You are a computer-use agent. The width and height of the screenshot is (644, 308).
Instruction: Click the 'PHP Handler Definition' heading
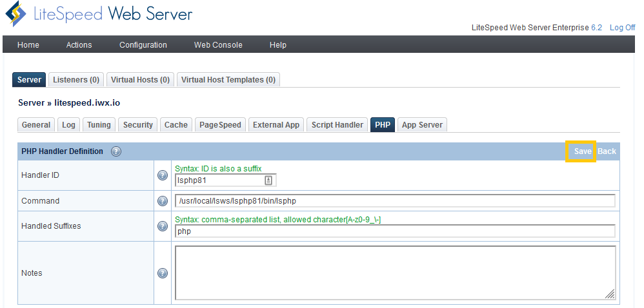coord(62,151)
